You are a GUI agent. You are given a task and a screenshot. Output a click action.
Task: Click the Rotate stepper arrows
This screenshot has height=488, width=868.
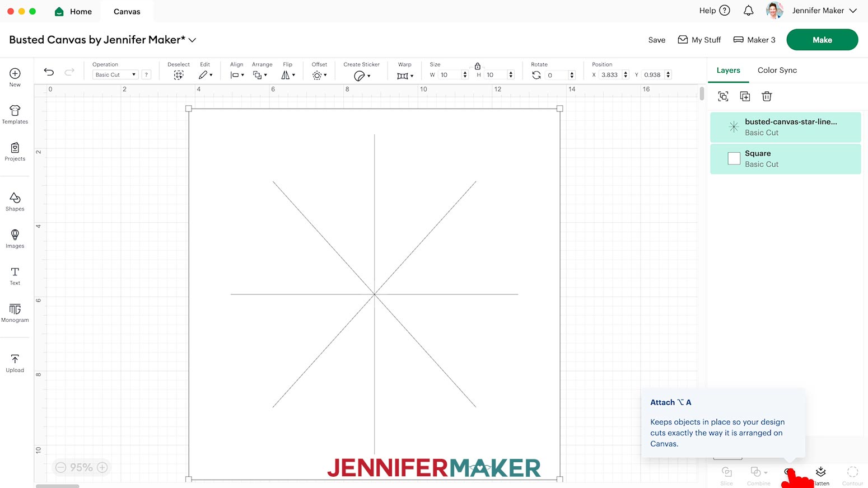(x=572, y=75)
